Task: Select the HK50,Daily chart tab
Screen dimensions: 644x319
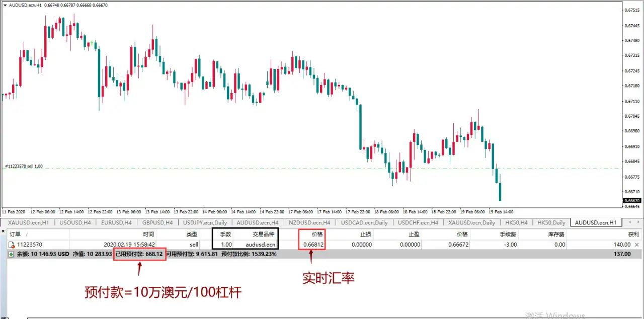Action: (551, 222)
